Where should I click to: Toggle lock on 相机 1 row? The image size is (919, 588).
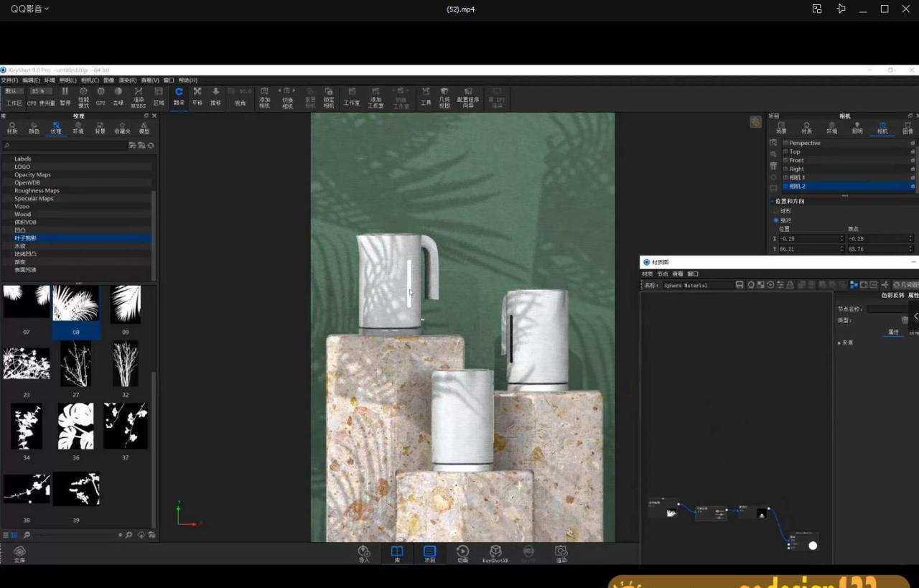click(x=913, y=177)
